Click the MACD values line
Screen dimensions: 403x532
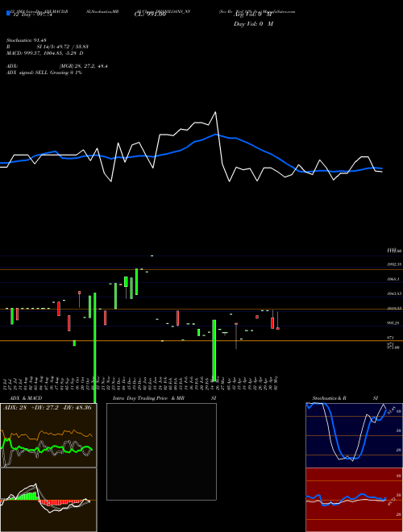45,53
